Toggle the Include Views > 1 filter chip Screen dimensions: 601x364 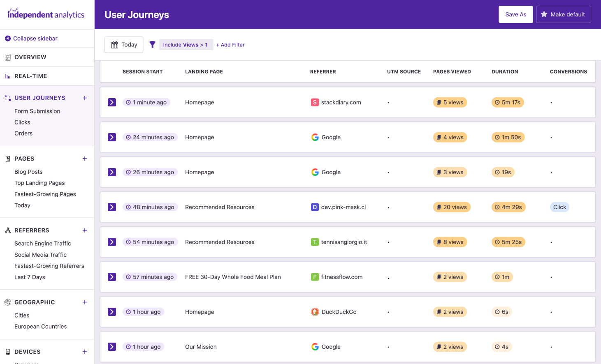[186, 44]
